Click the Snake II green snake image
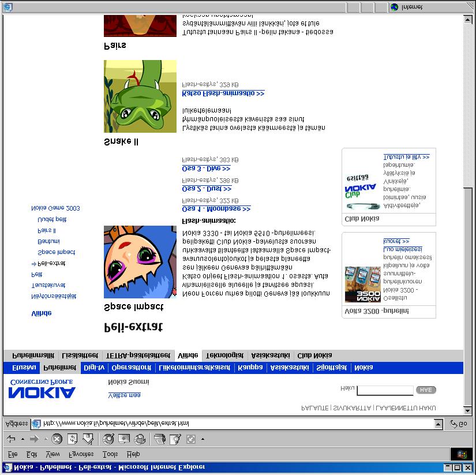 point(140,96)
